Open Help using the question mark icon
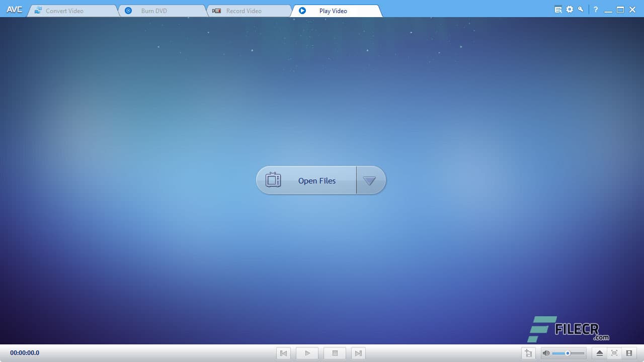This screenshot has height=362, width=644. tap(596, 9)
